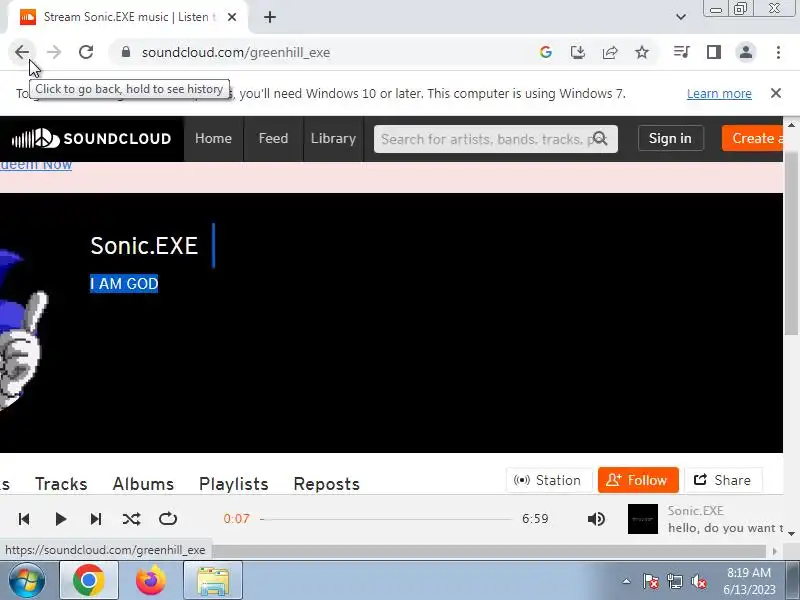Close the Stream Sonic.EXE tab
Image resolution: width=800 pixels, height=600 pixels.
pyautogui.click(x=232, y=17)
